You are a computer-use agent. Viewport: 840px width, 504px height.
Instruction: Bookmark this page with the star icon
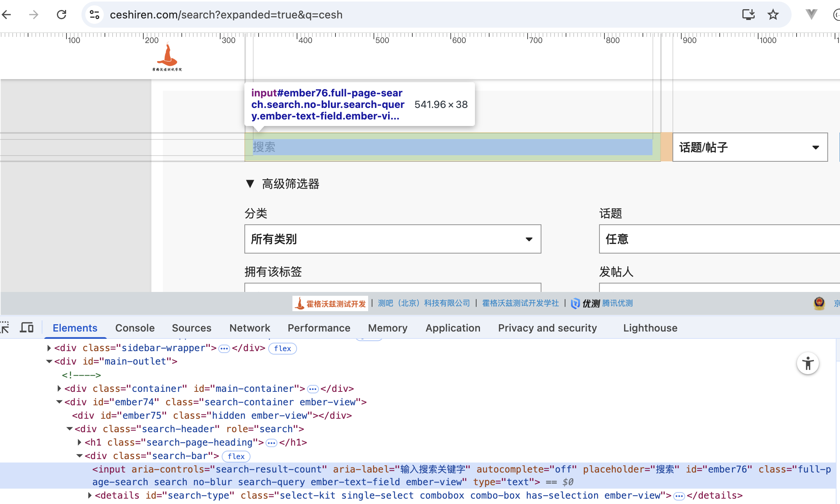[x=773, y=15]
